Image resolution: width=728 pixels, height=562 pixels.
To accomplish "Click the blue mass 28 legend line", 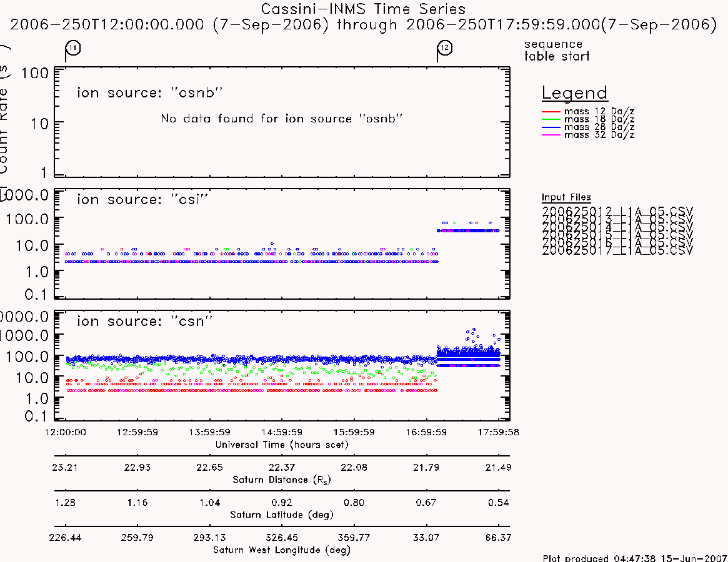I will [551, 127].
